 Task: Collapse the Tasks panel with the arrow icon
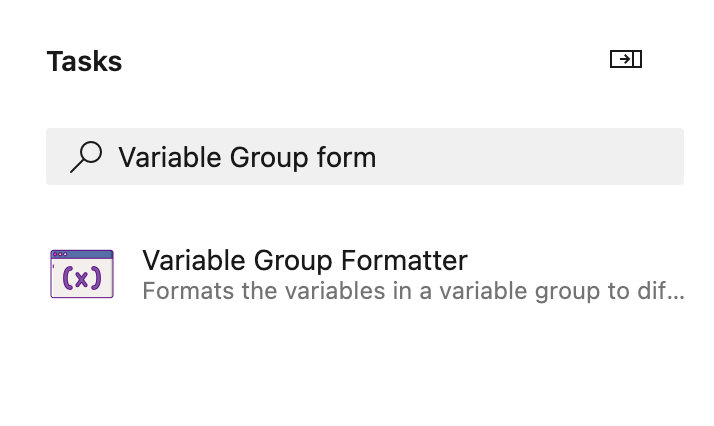point(626,60)
